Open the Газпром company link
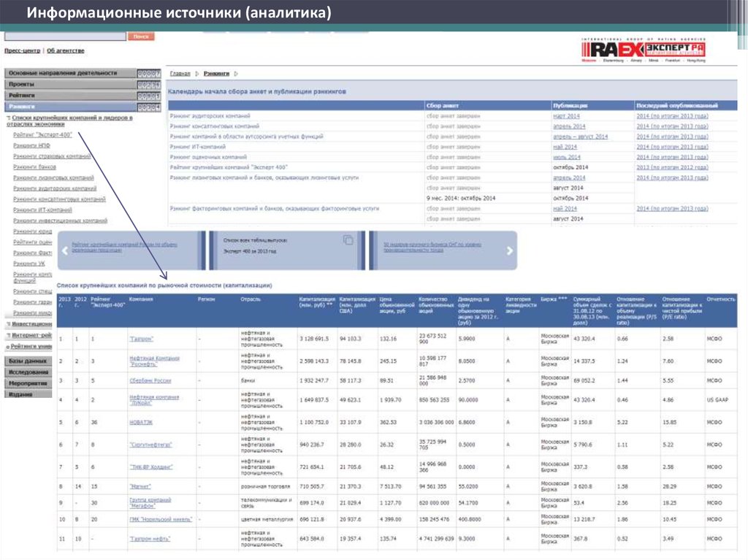Image resolution: width=748 pixels, height=560 pixels. coord(141,339)
